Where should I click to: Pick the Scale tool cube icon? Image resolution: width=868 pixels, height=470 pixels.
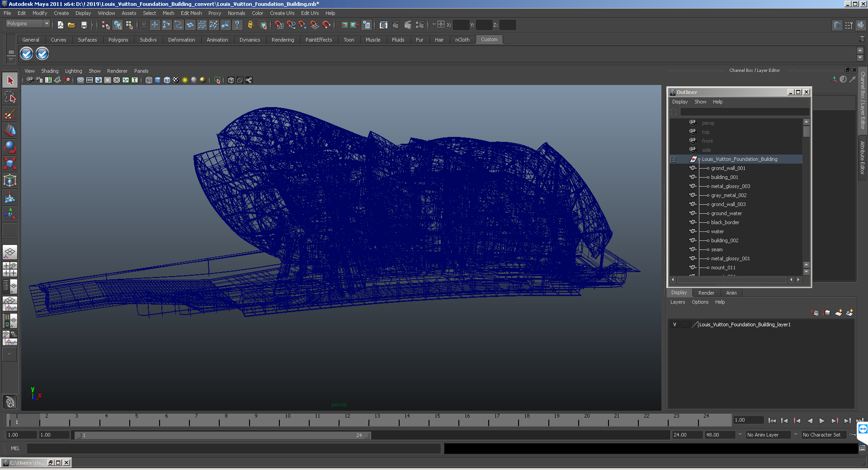pyautogui.click(x=10, y=163)
